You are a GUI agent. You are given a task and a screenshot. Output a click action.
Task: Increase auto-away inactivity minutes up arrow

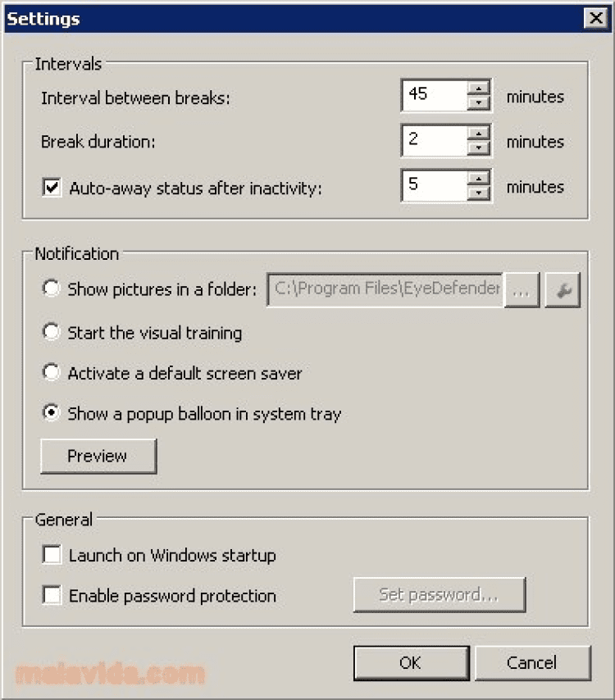pyautogui.click(x=478, y=177)
